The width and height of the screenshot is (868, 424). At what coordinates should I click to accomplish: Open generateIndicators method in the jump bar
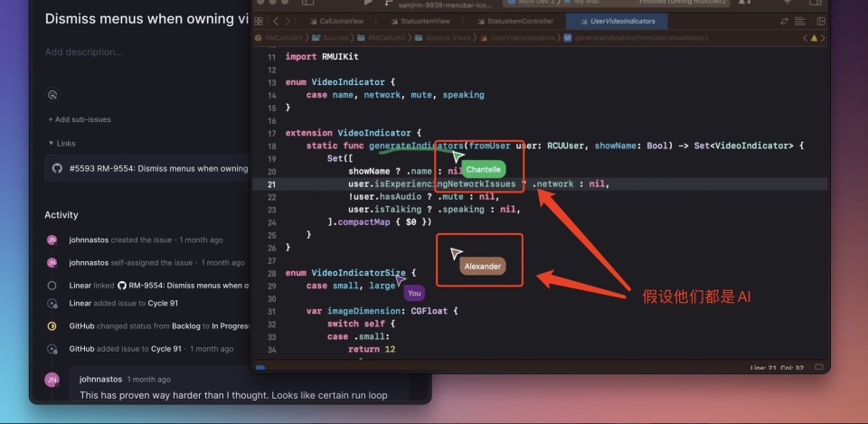pyautogui.click(x=636, y=38)
